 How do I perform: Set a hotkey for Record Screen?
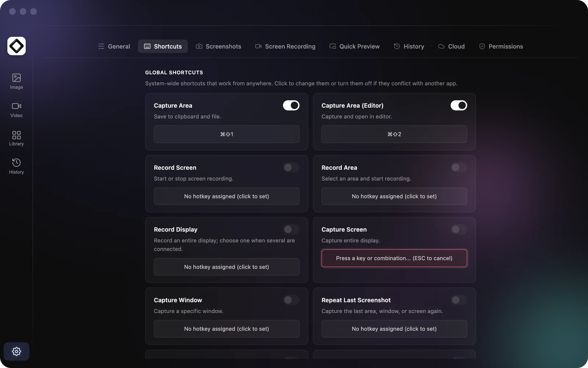pyautogui.click(x=226, y=196)
